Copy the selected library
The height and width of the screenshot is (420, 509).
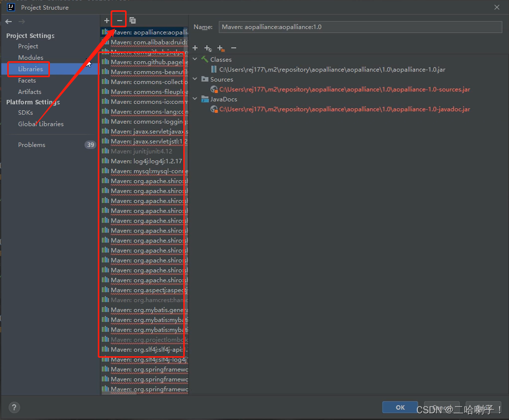click(132, 21)
